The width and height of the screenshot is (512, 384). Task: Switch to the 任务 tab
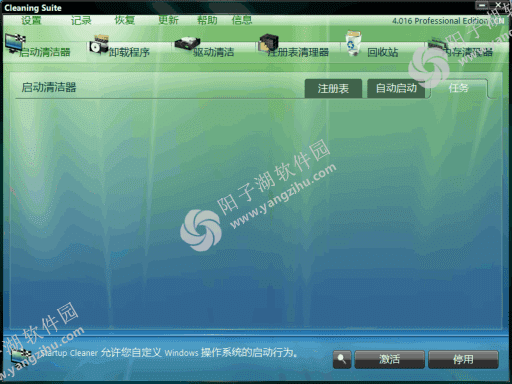[x=459, y=88]
